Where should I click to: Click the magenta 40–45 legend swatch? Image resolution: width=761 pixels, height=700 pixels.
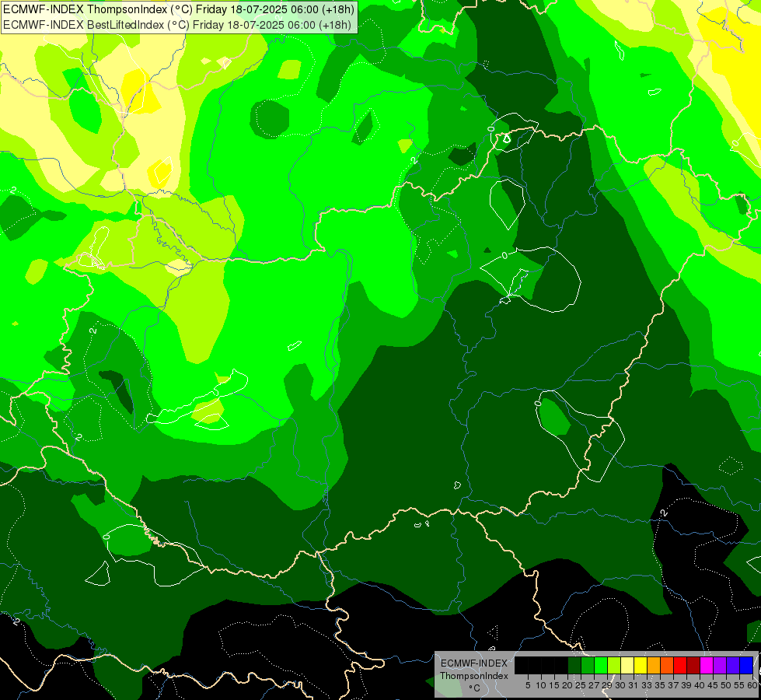tap(707, 665)
